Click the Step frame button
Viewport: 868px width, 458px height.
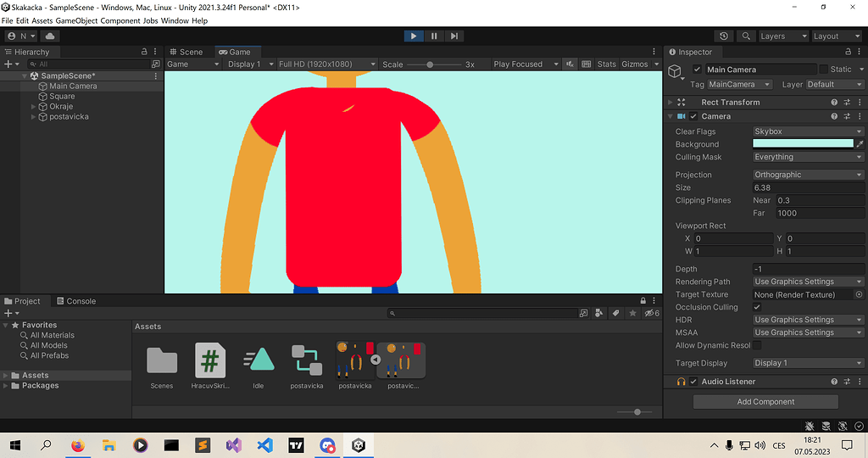click(454, 36)
